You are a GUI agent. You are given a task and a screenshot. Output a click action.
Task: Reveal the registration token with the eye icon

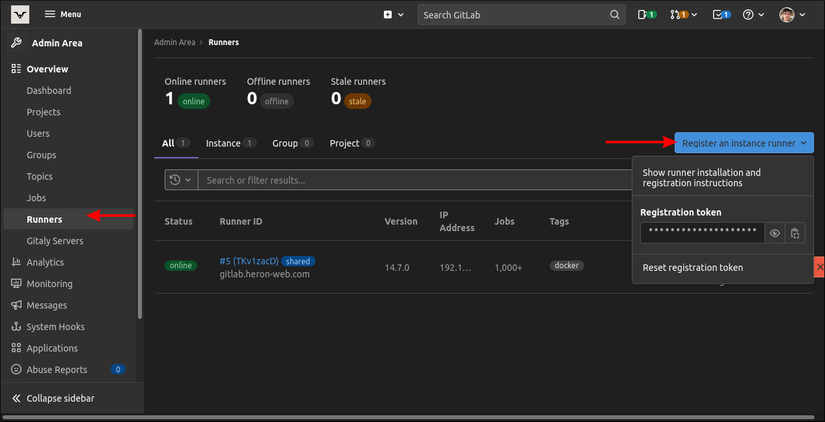tap(775, 233)
